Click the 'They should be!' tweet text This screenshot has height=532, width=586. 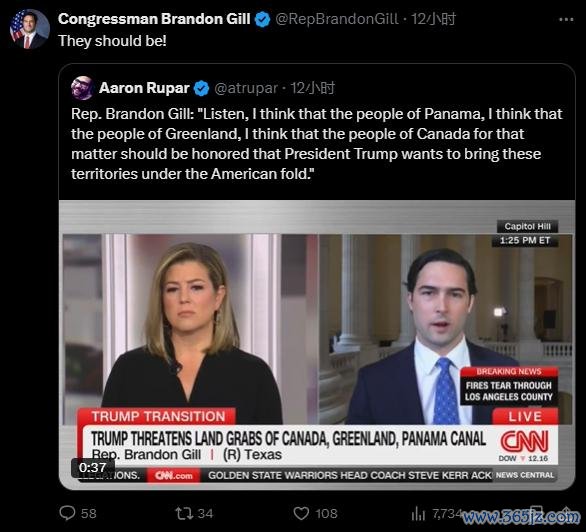click(x=112, y=41)
